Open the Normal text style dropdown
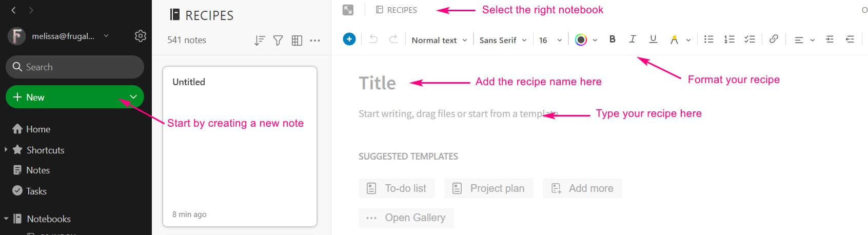This screenshot has width=868, height=235. coord(439,40)
